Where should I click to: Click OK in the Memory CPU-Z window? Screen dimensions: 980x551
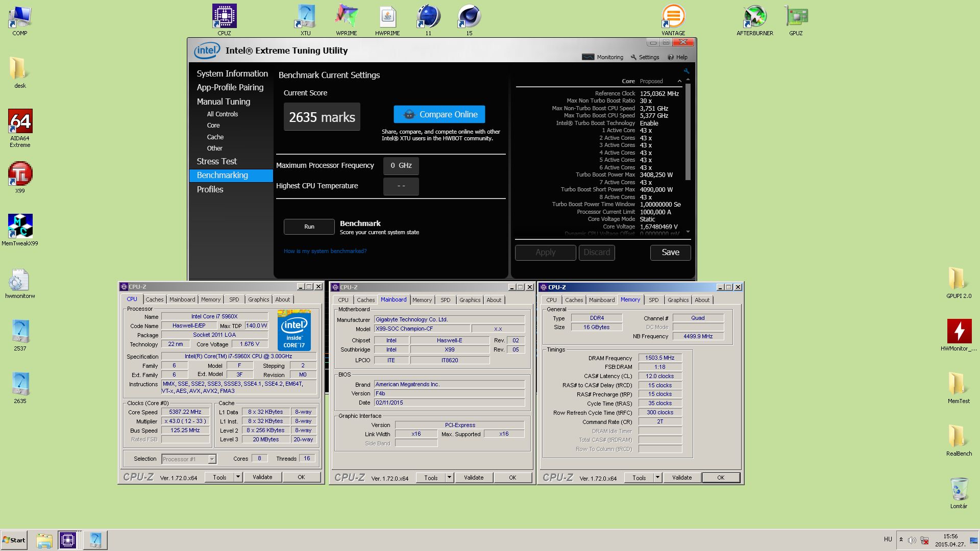click(x=721, y=478)
